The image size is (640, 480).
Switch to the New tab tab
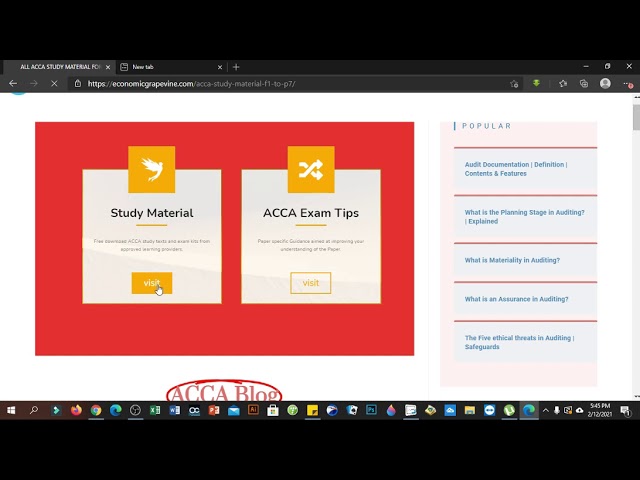(171, 67)
